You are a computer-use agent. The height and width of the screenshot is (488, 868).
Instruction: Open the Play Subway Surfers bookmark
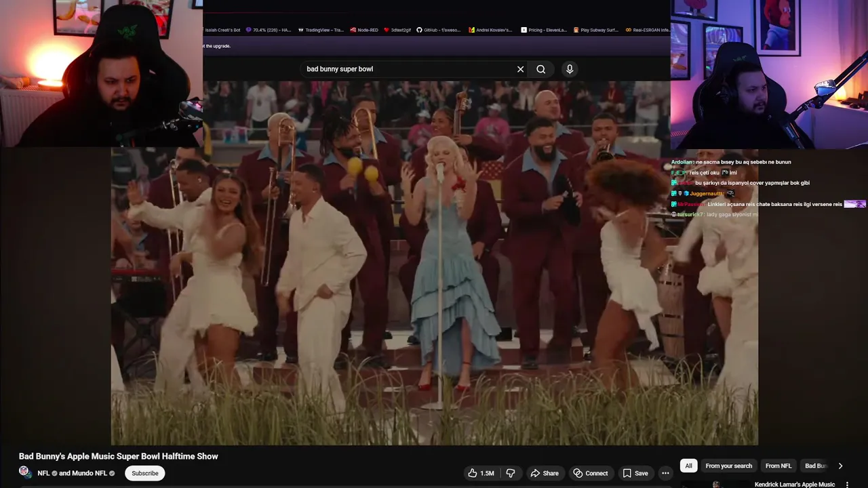596,30
